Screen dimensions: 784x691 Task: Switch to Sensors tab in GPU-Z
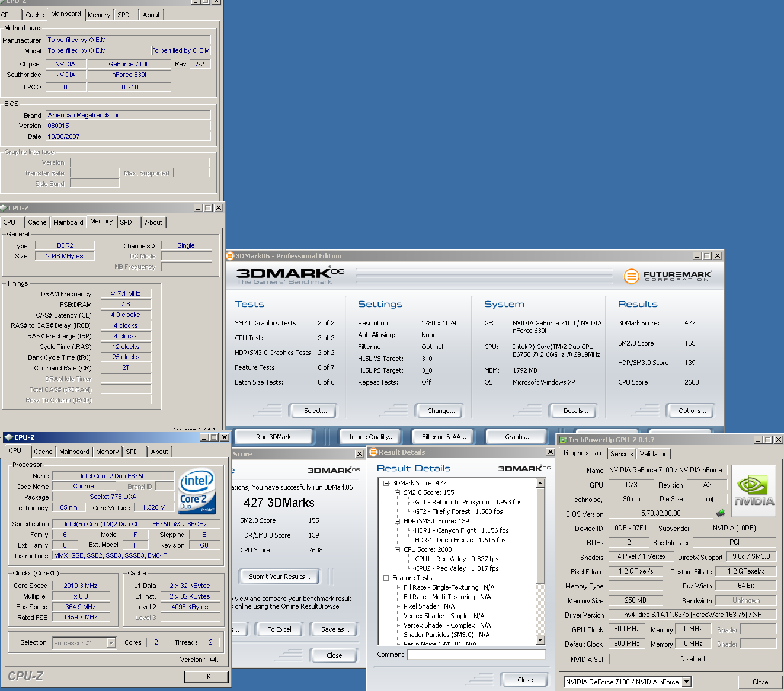(x=622, y=454)
